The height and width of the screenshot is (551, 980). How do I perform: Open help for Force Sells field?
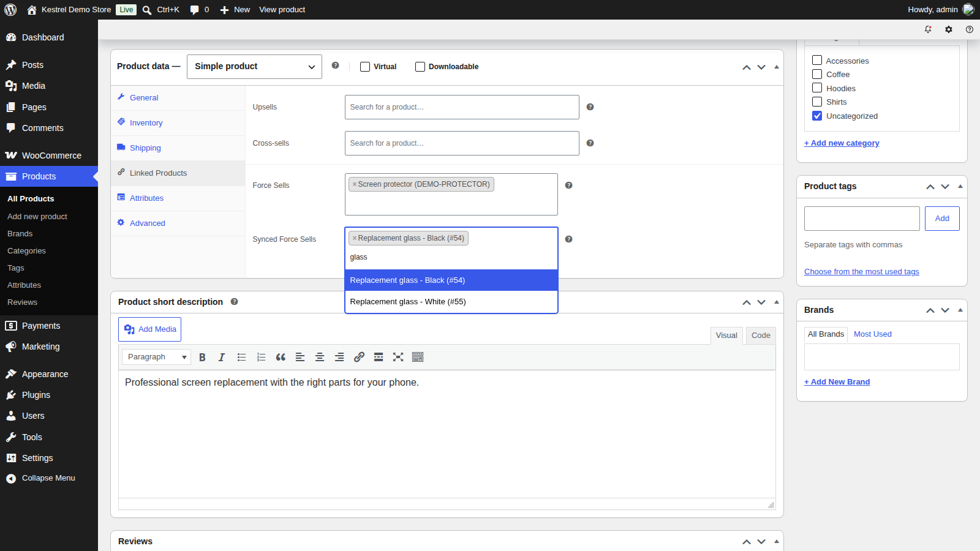568,185
